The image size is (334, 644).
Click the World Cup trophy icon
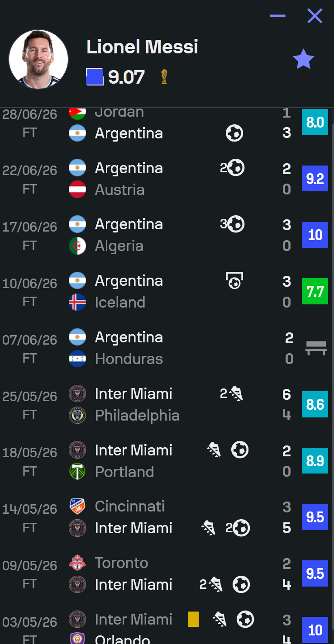point(164,77)
